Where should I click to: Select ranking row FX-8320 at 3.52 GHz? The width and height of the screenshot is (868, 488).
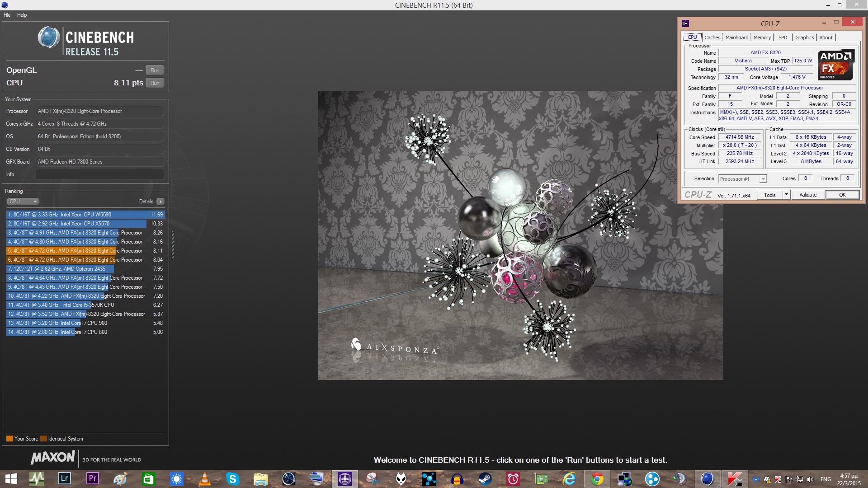click(x=85, y=314)
